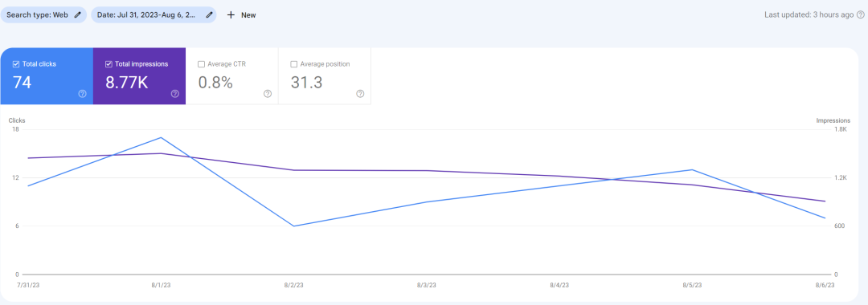Open help icon on Total impressions card
This screenshot has height=305, width=868.
click(175, 94)
